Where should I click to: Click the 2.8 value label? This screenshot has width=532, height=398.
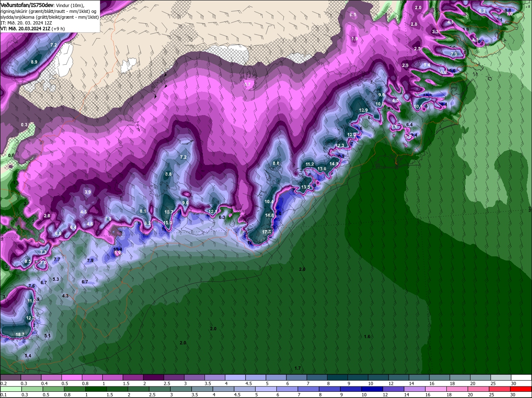pyautogui.click(x=47, y=216)
